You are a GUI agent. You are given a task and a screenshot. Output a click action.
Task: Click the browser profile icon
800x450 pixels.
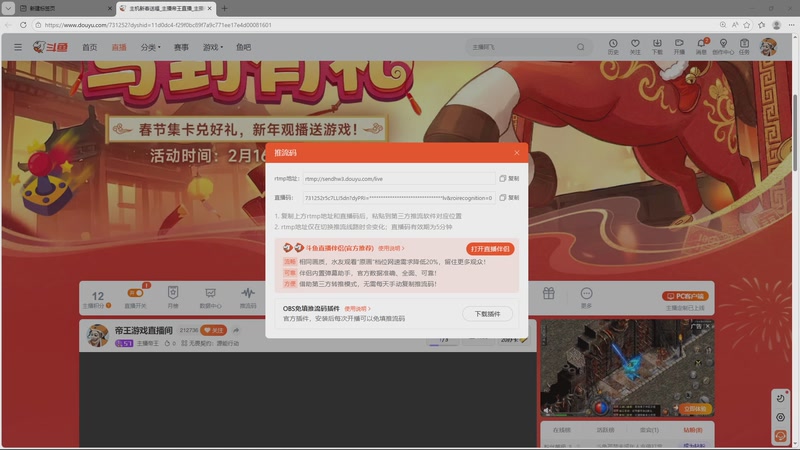(777, 24)
